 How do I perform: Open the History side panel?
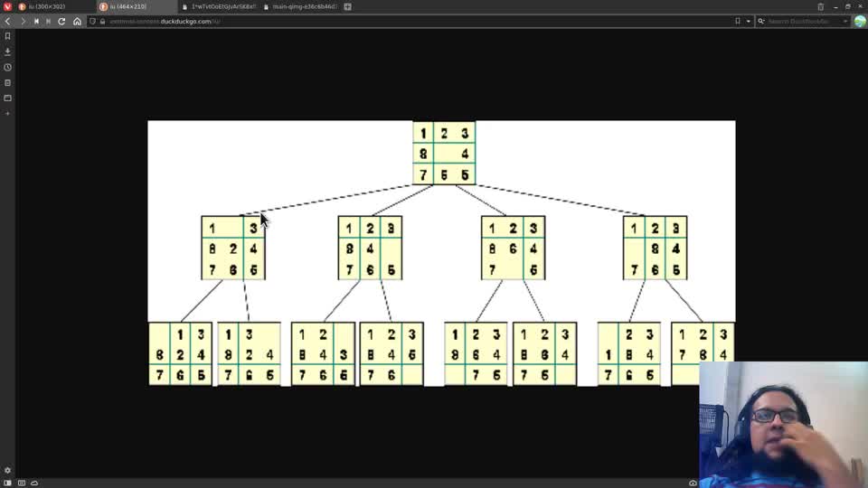click(x=8, y=67)
